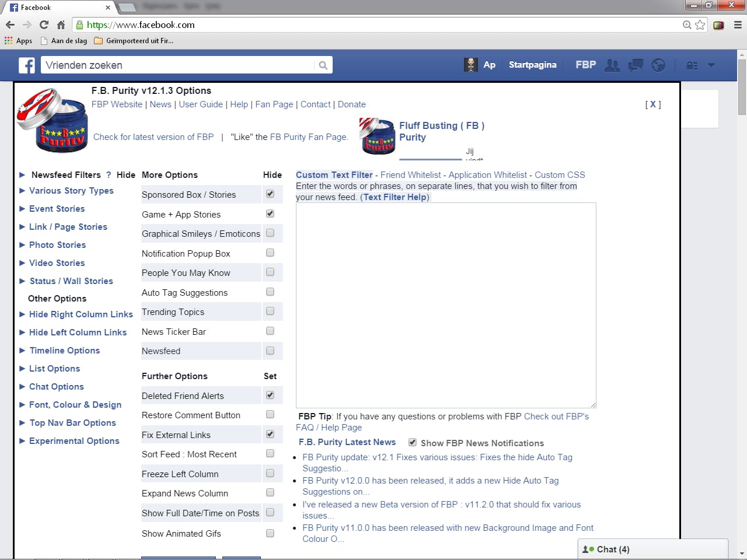Image resolution: width=747 pixels, height=560 pixels.
Task: Click inside the custom text filter box
Action: pyautogui.click(x=446, y=303)
